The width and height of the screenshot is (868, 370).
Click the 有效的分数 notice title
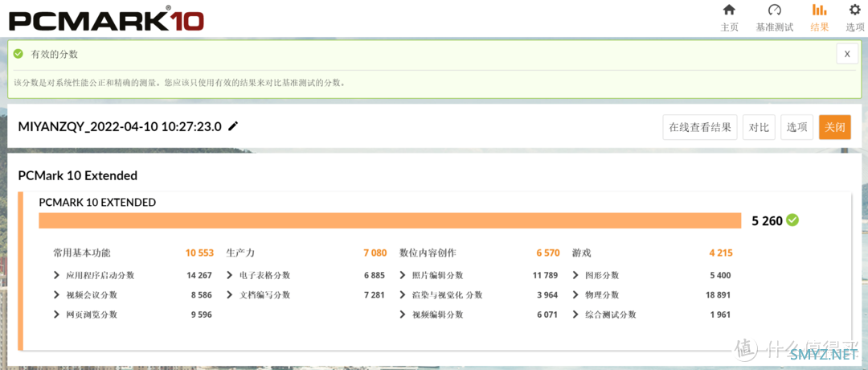pyautogui.click(x=55, y=54)
